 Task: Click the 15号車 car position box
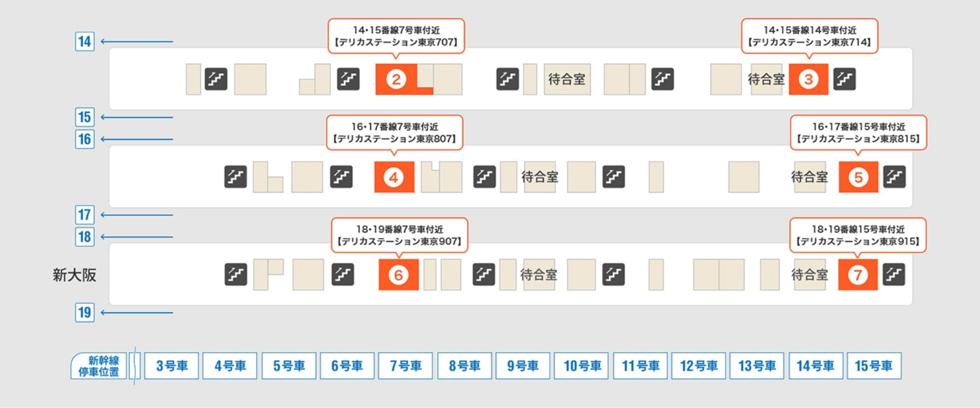[874, 366]
